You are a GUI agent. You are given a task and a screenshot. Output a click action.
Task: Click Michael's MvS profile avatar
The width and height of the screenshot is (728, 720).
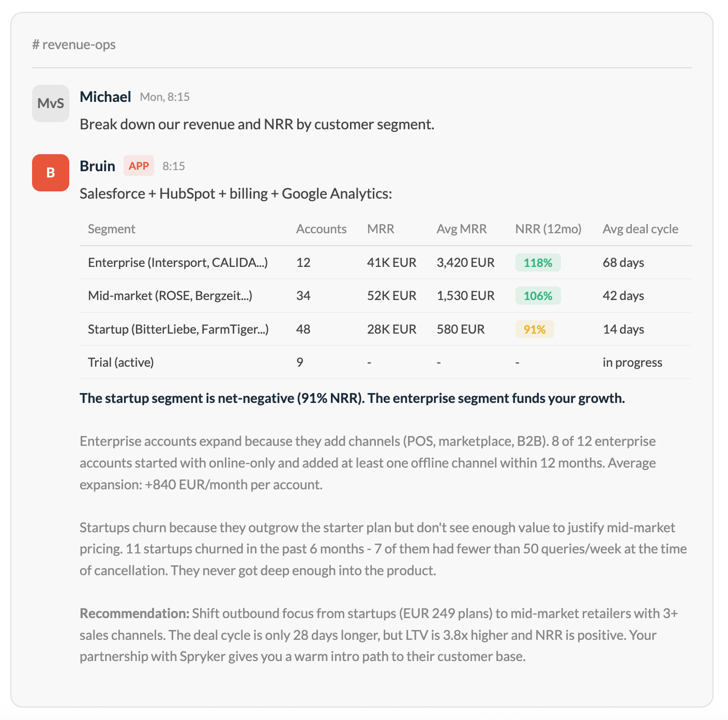[x=50, y=103]
